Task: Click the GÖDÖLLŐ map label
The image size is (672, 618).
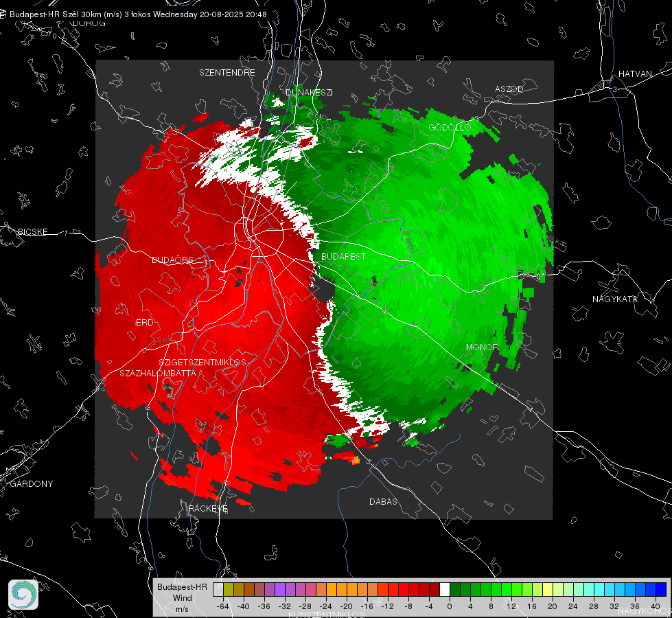Action: point(450,127)
